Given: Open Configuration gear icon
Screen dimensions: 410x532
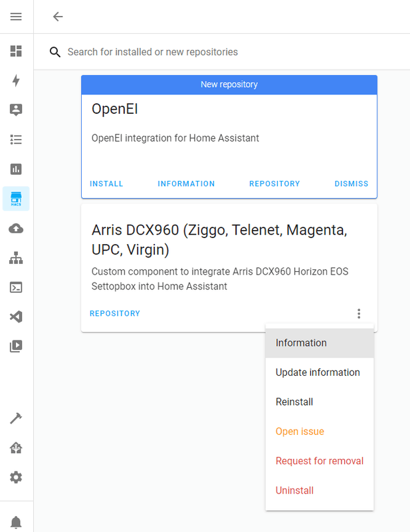Looking at the screenshot, I should pos(16,477).
